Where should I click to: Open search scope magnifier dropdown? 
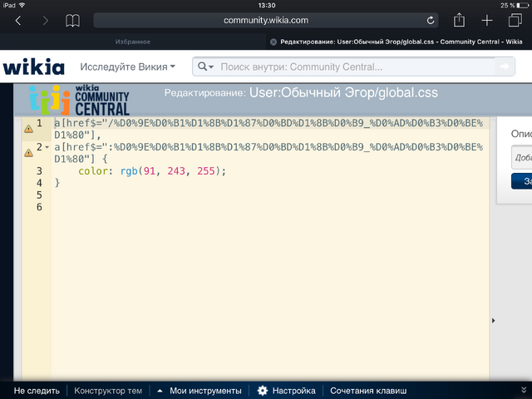[205, 66]
